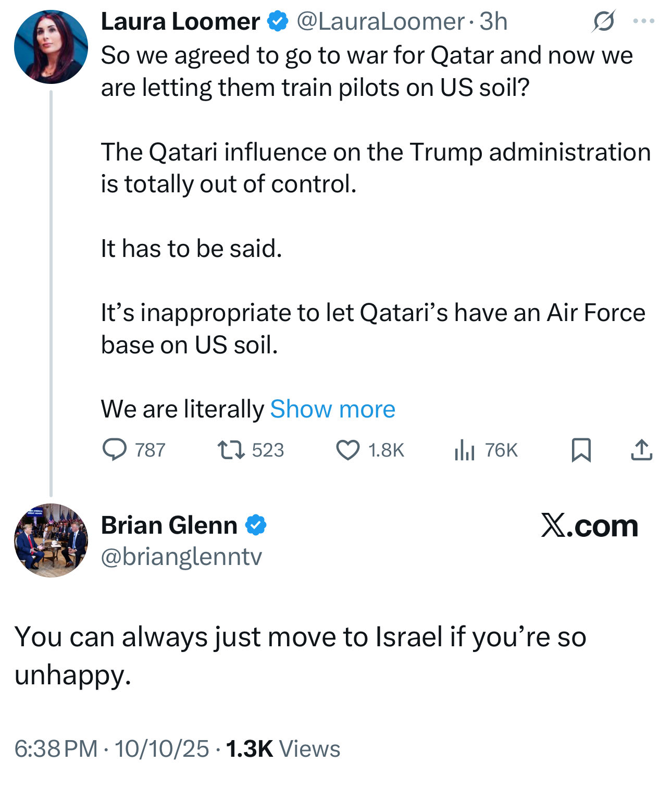Click the 3h timestamp on Loomer's post
Screen dimensions: 672x787
coord(493,21)
